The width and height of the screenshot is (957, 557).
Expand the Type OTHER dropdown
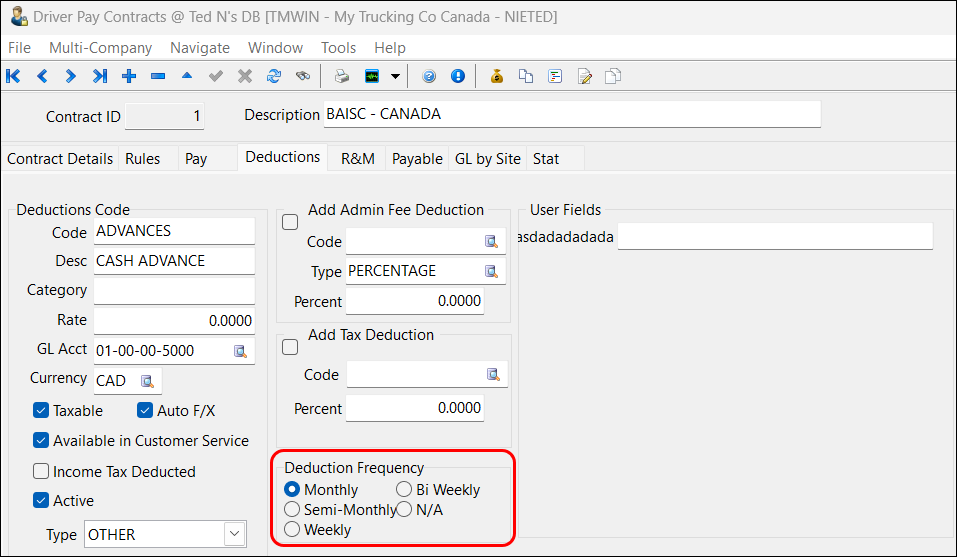235,534
